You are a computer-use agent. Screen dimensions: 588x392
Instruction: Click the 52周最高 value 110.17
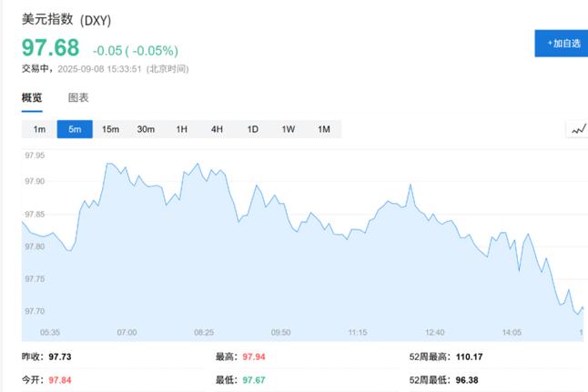[469, 357]
